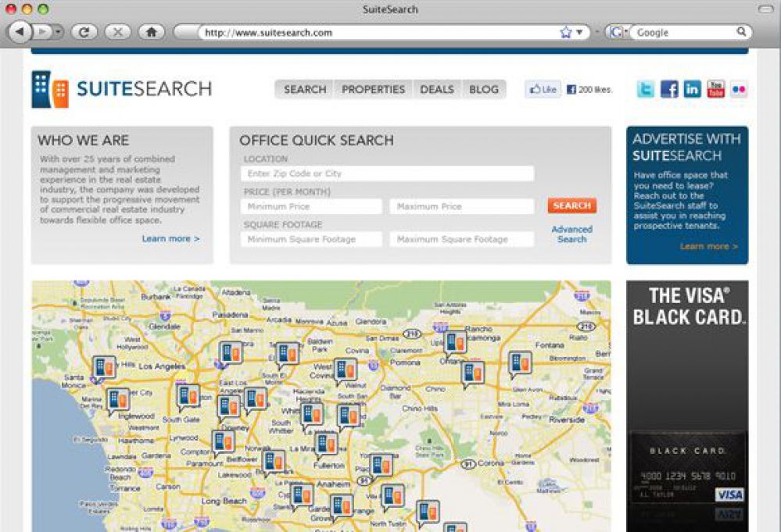Click the Visa Black Card advertisement
781x532 pixels.
(687, 406)
